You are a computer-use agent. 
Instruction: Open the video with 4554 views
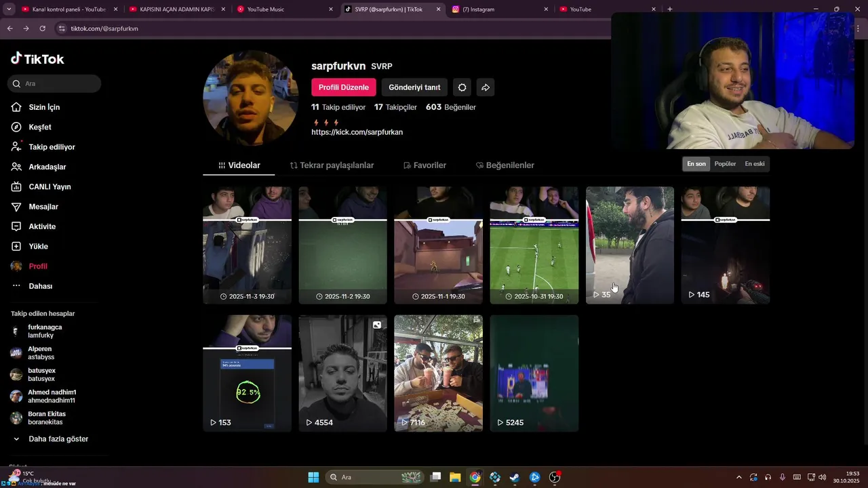[342, 373]
